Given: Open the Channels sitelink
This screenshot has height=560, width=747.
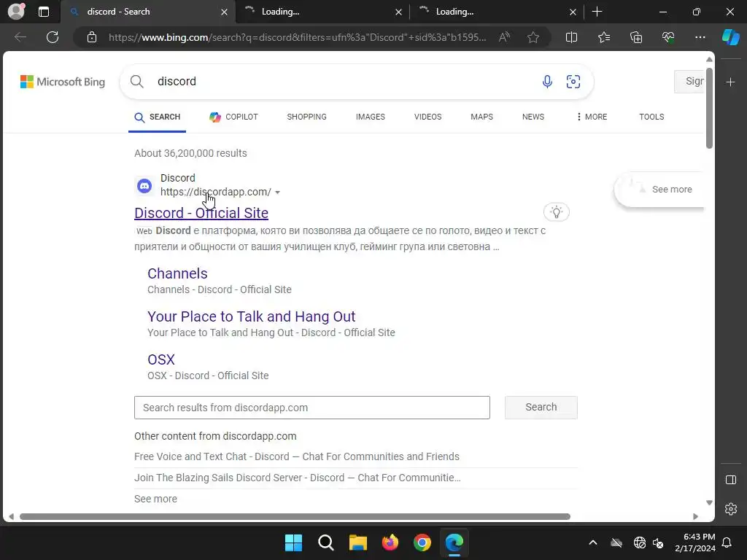Looking at the screenshot, I should click(177, 273).
